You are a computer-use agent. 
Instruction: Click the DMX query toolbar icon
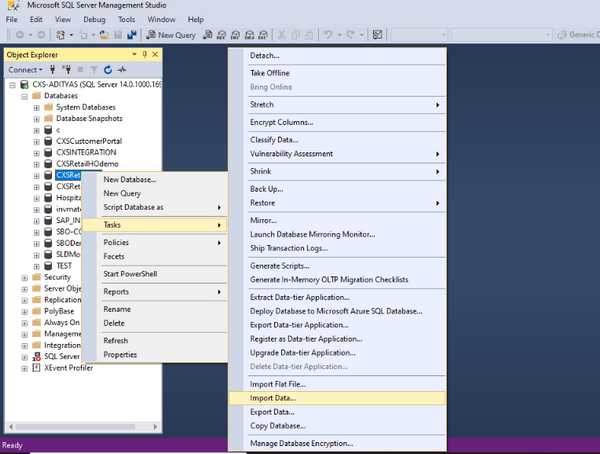point(235,35)
